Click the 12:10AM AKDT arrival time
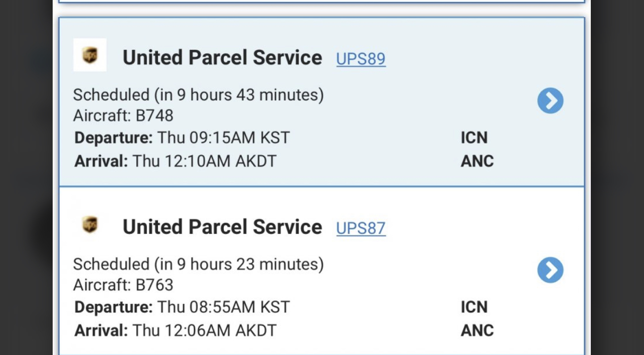Screen dimensions: 644x355 (x=204, y=161)
